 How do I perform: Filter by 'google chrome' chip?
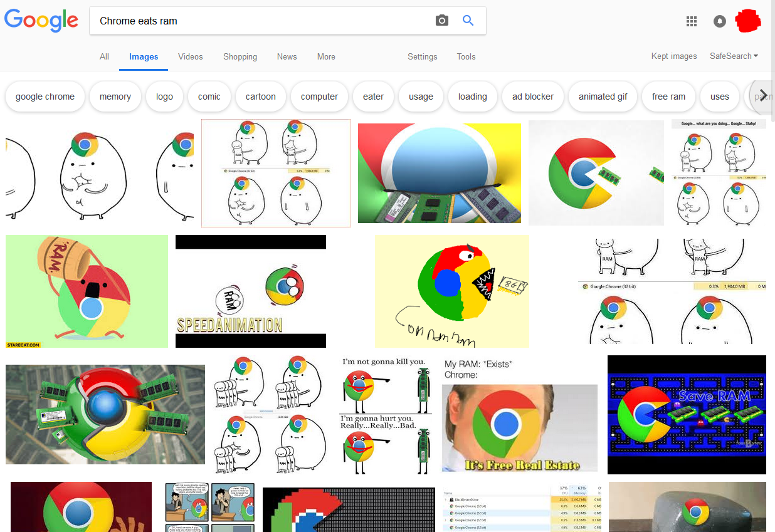pyautogui.click(x=45, y=96)
